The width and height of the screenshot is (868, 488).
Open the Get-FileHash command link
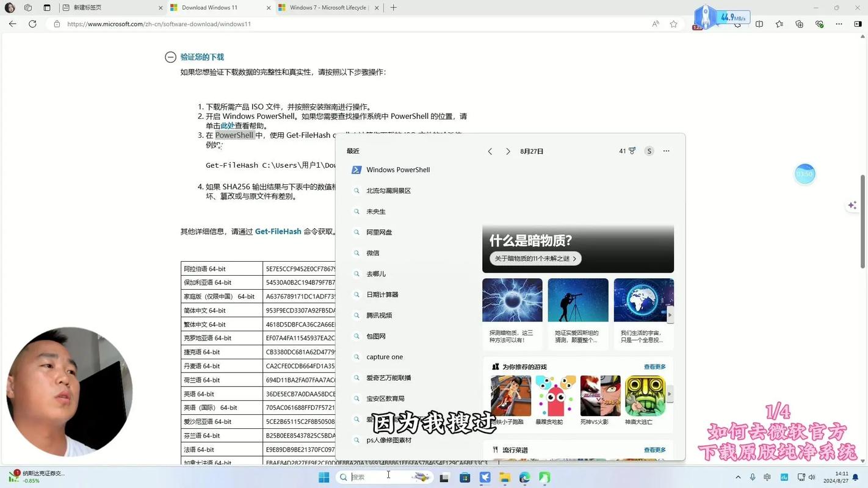pyautogui.click(x=278, y=232)
